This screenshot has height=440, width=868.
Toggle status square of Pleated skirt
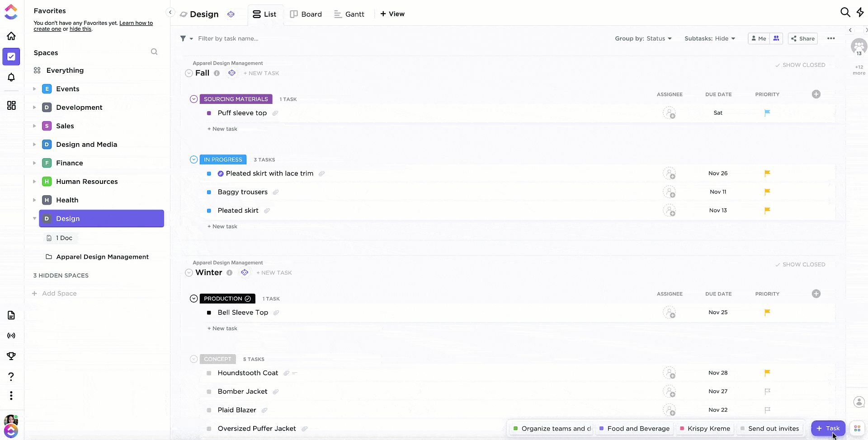coord(209,211)
